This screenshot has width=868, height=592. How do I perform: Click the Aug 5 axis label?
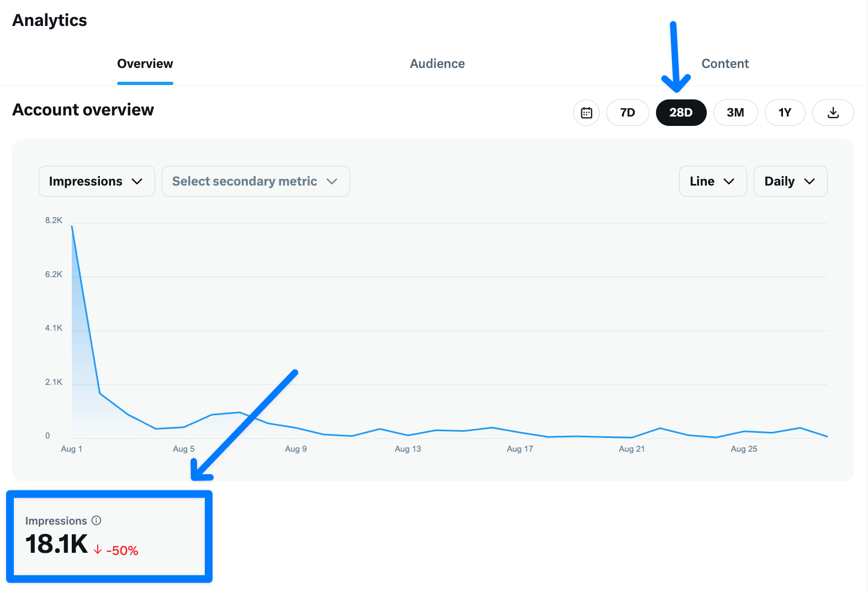pyautogui.click(x=184, y=449)
